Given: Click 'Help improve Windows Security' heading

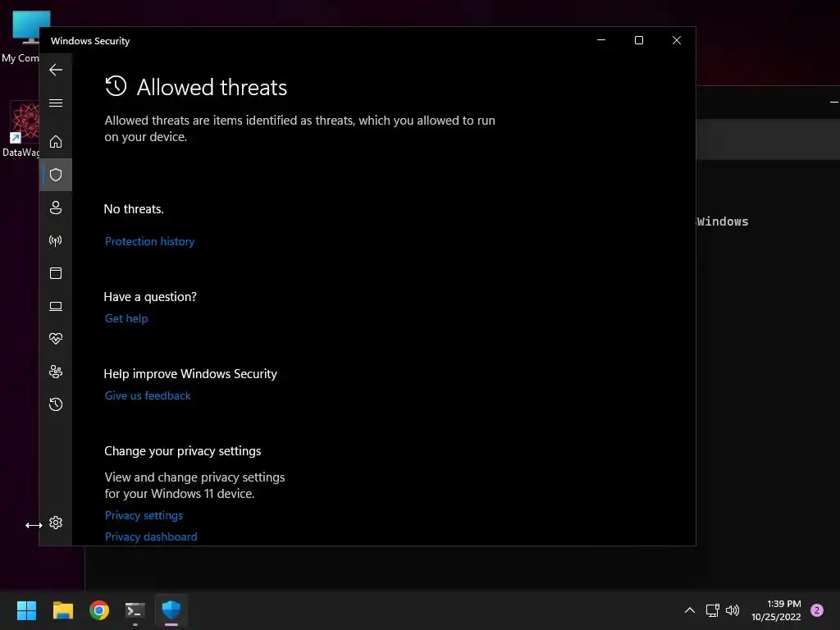Looking at the screenshot, I should [190, 374].
